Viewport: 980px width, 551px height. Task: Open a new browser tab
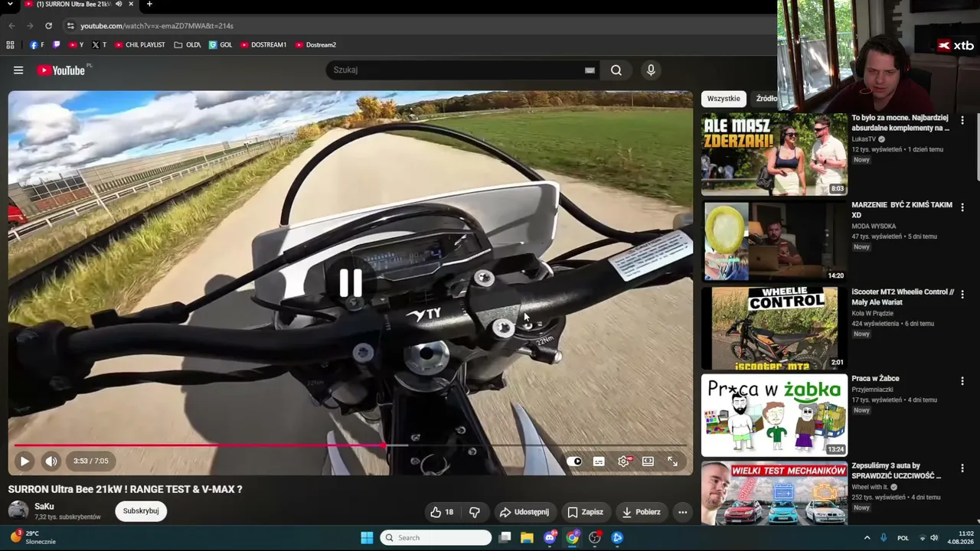pyautogui.click(x=149, y=4)
